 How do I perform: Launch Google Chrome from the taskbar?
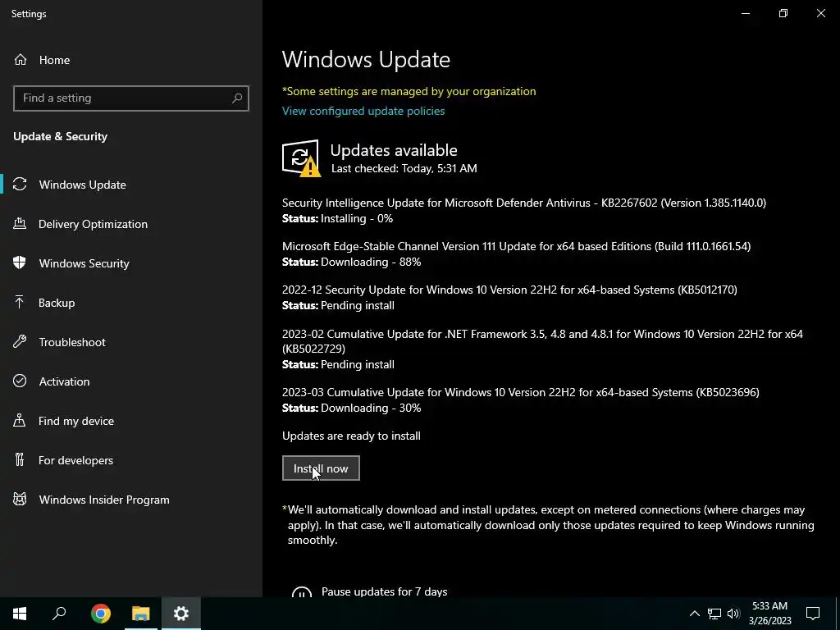click(x=101, y=614)
